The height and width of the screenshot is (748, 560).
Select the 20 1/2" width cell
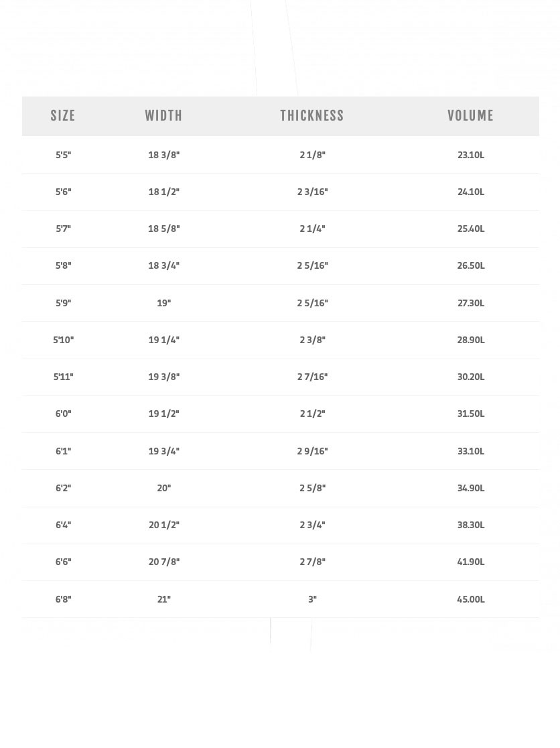[x=164, y=525]
